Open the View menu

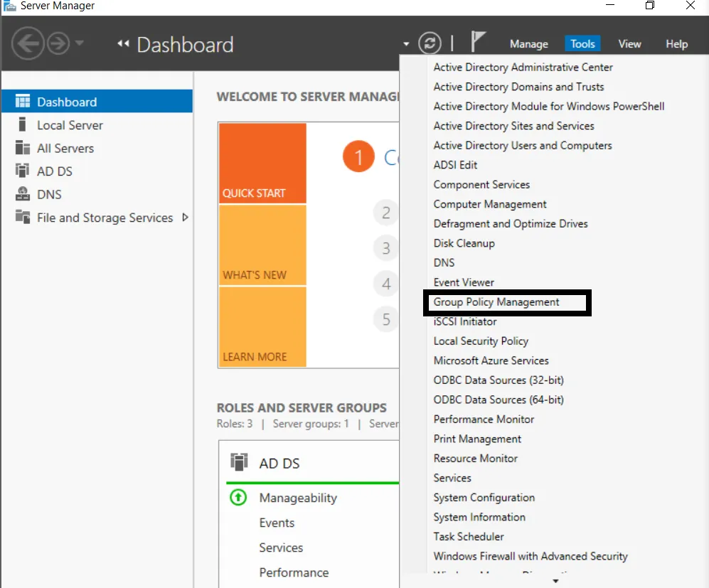pyautogui.click(x=629, y=44)
